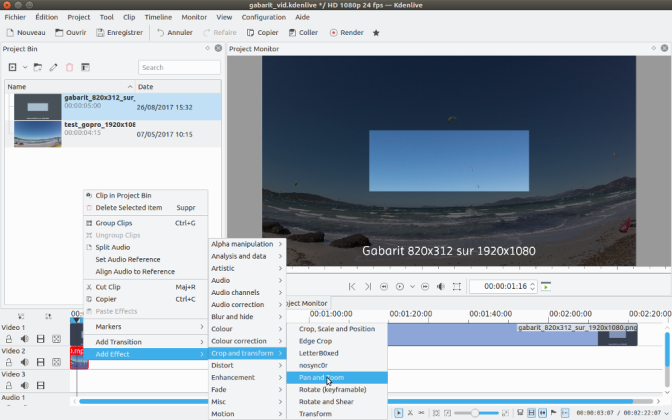Screen dimensions: 672x420
Task: Click the pencil edit icon in Project Bin
Action: click(x=54, y=67)
